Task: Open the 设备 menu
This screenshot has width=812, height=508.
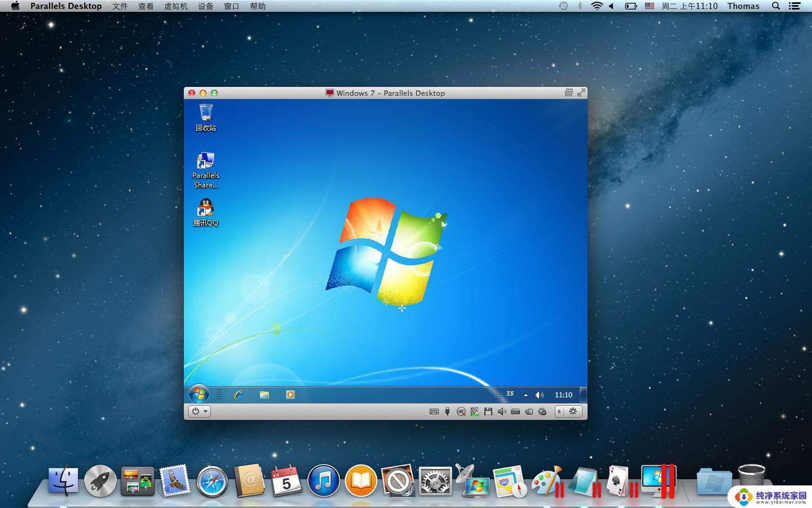Action: pos(206,6)
